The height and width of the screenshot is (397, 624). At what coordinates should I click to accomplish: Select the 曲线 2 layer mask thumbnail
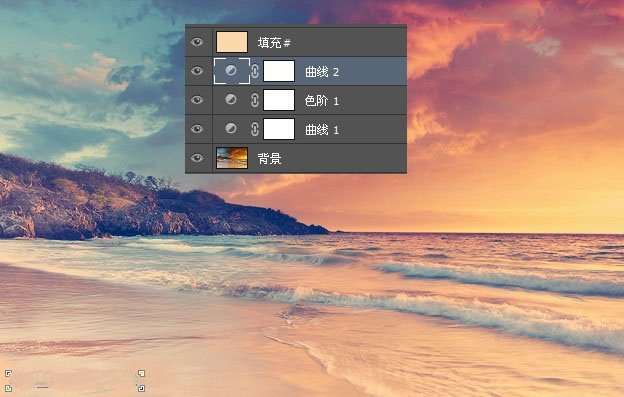click(279, 71)
